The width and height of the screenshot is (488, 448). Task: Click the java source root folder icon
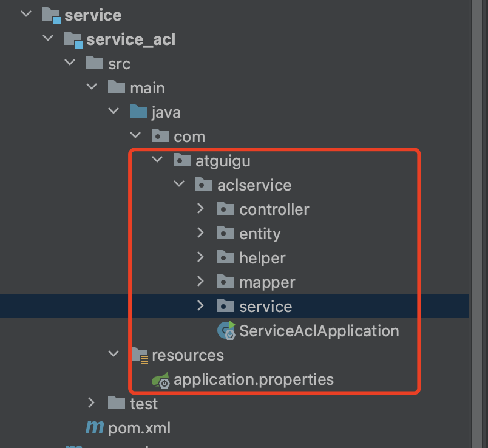point(138,112)
